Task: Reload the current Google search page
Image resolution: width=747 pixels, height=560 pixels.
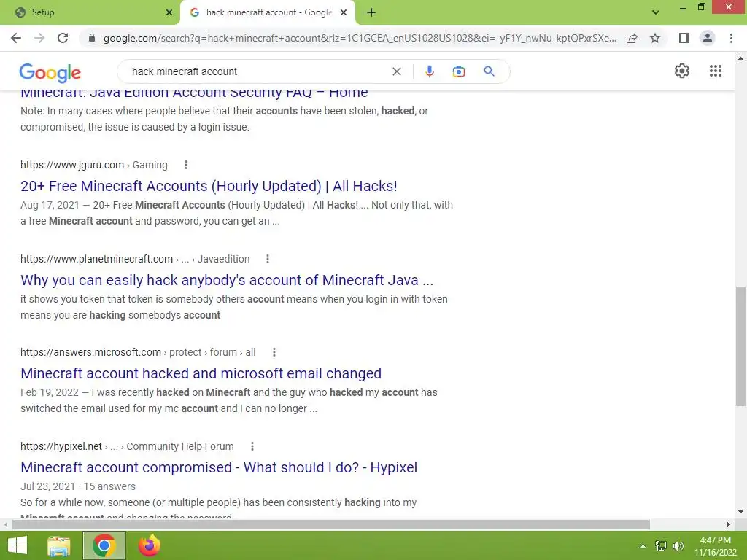Action: point(63,38)
